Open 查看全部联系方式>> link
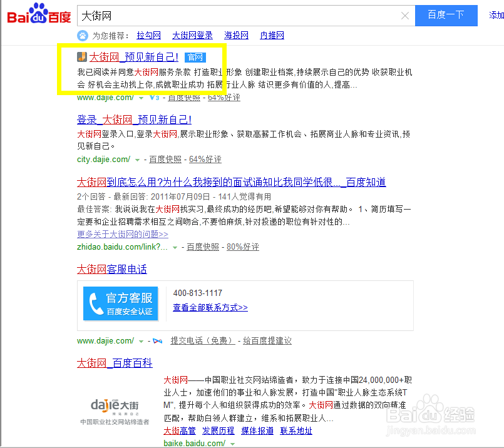504x448 pixels. click(210, 308)
